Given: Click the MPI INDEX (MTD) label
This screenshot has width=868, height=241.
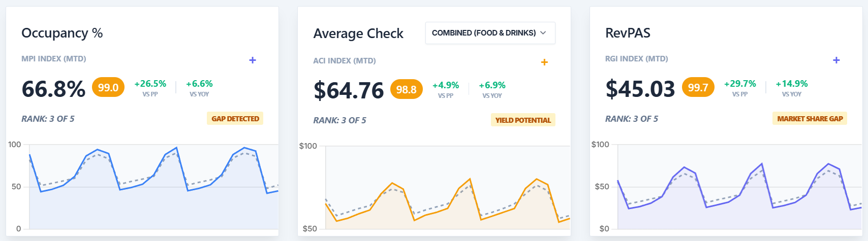Looking at the screenshot, I should [54, 59].
